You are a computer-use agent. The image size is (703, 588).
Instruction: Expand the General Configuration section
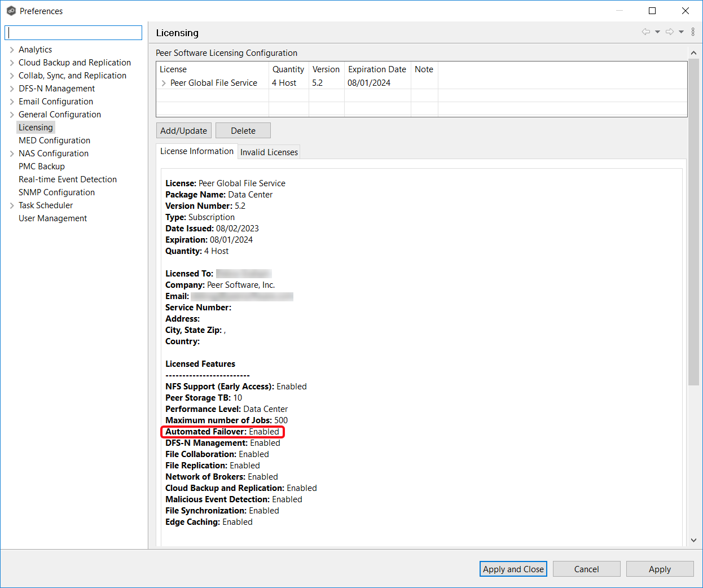click(11, 114)
